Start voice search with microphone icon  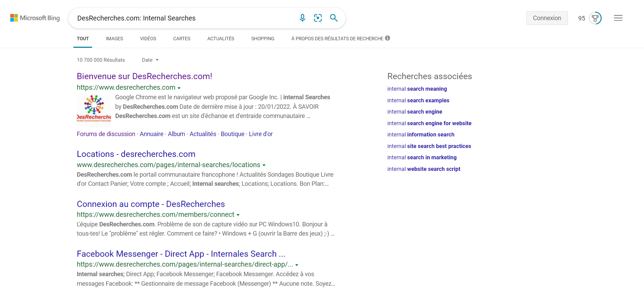pyautogui.click(x=302, y=18)
